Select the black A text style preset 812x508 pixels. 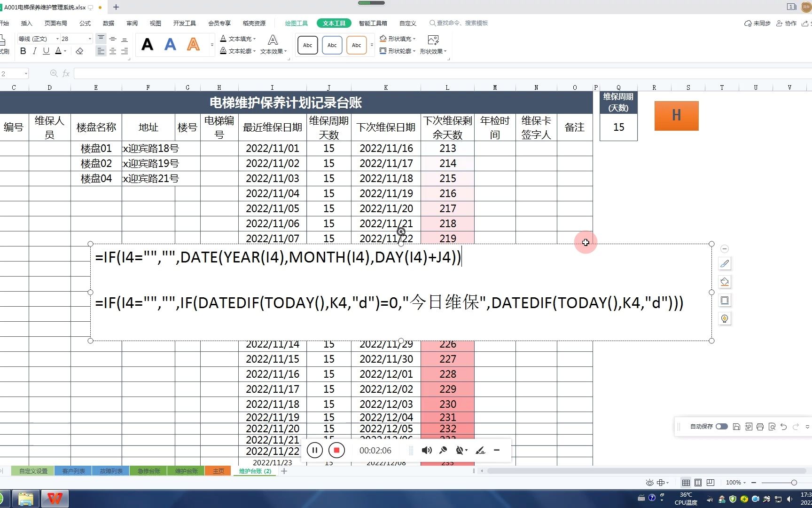(147, 45)
